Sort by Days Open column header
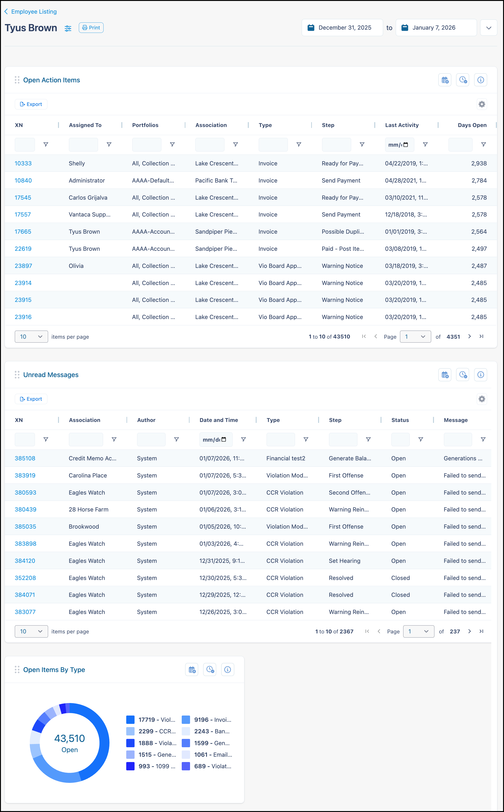504x812 pixels. [x=472, y=125]
